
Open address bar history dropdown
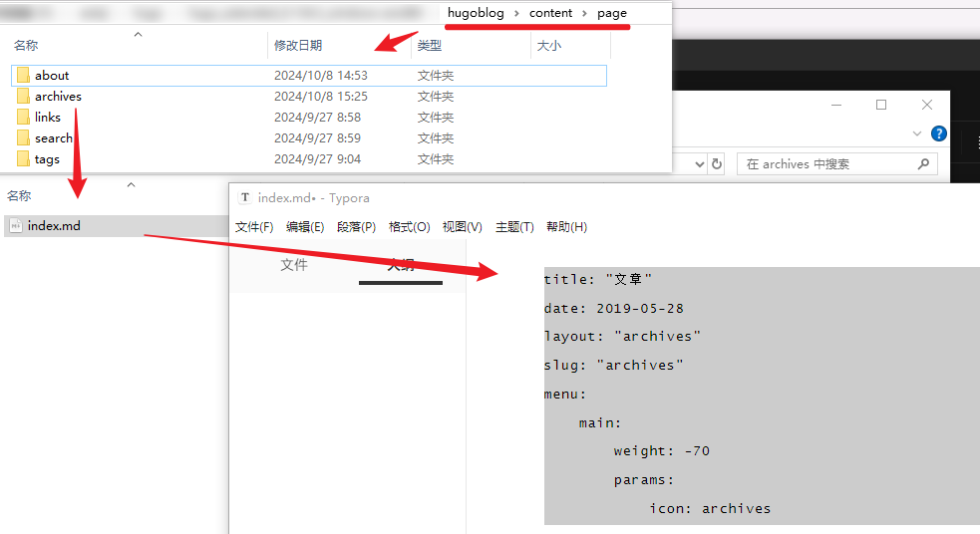click(x=700, y=165)
